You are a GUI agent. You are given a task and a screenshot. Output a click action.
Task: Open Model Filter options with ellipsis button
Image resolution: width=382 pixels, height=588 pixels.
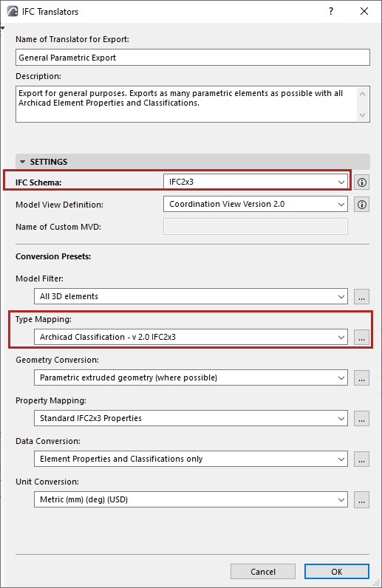[362, 297]
